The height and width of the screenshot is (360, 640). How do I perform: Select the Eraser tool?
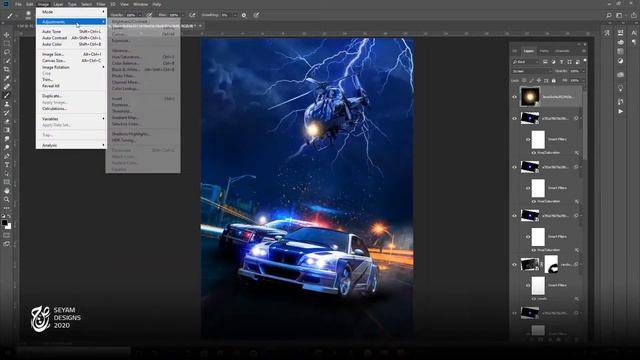coord(7,121)
